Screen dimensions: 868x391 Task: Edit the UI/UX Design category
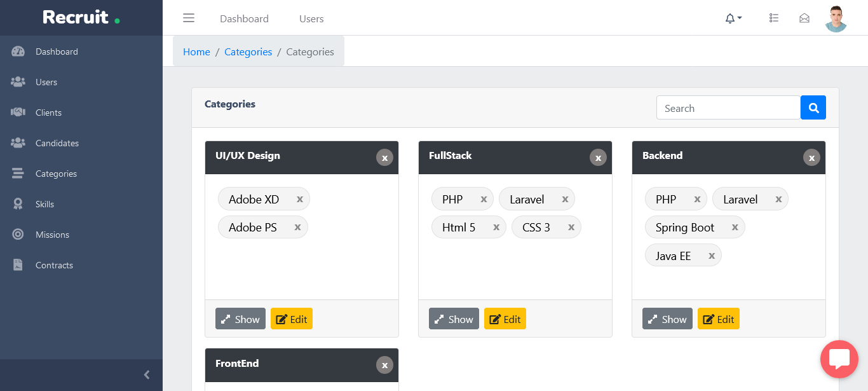tap(292, 319)
